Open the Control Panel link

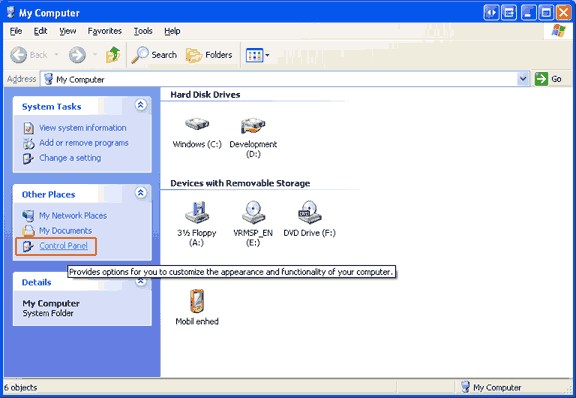point(63,246)
